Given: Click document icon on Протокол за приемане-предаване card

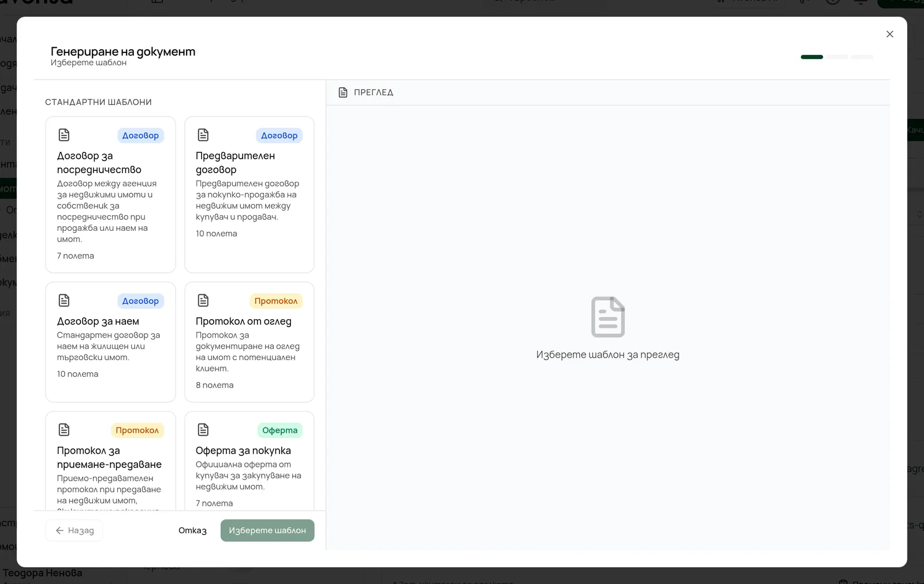Looking at the screenshot, I should [x=64, y=430].
